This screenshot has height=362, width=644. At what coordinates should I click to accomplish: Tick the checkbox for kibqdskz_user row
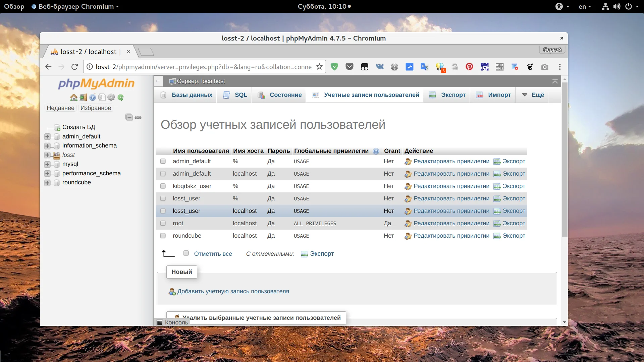pos(163,186)
